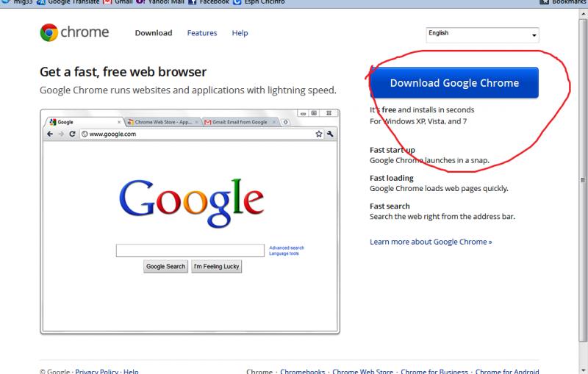Open the Download nav item
The image size is (588, 374).
[154, 33]
